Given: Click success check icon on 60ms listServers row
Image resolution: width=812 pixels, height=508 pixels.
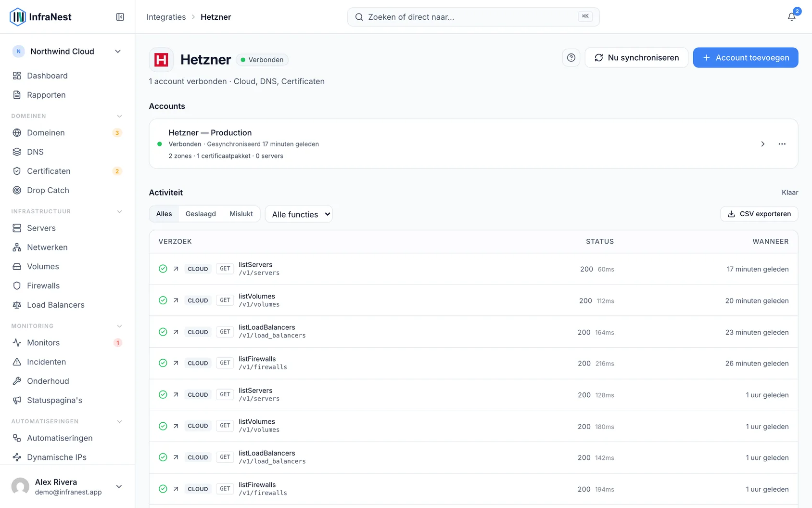Looking at the screenshot, I should coord(163,269).
